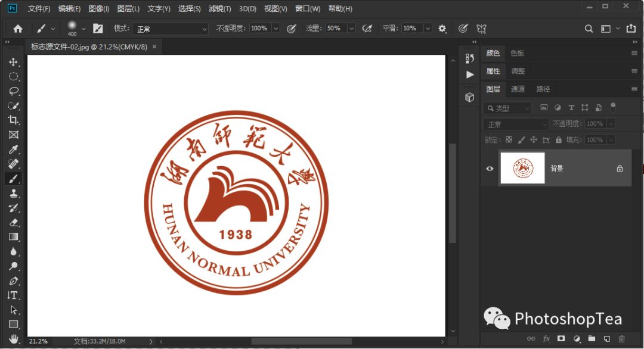
Task: Select the Eyedropper tool
Action: click(x=13, y=149)
